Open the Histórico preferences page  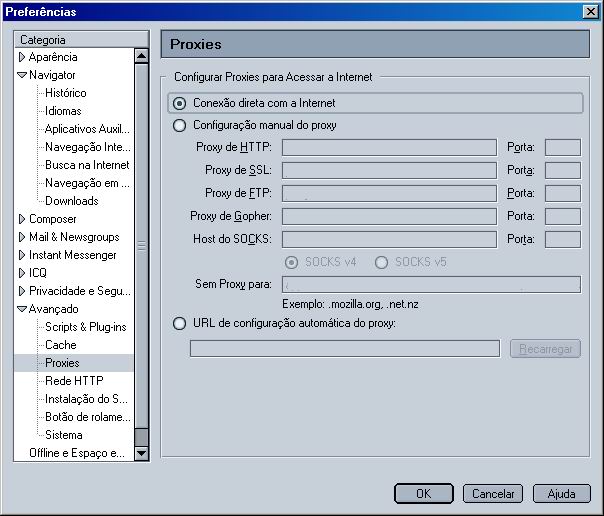click(x=65, y=93)
